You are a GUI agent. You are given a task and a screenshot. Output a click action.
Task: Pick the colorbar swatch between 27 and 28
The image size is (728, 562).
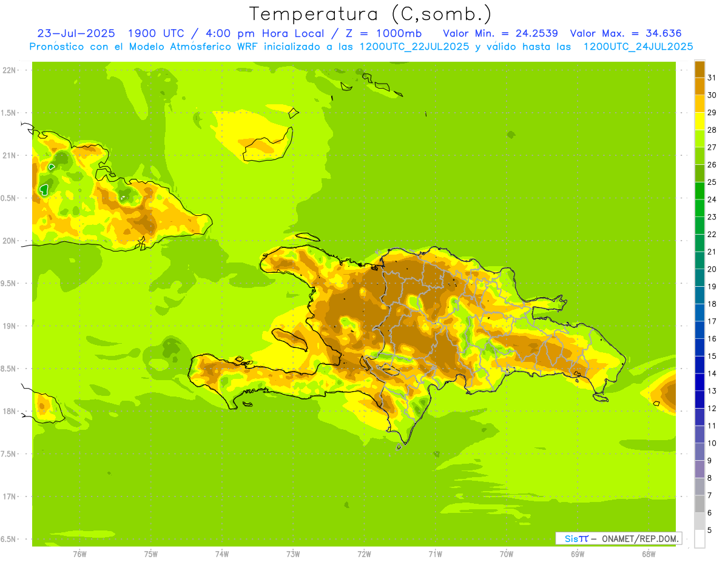[x=699, y=139]
